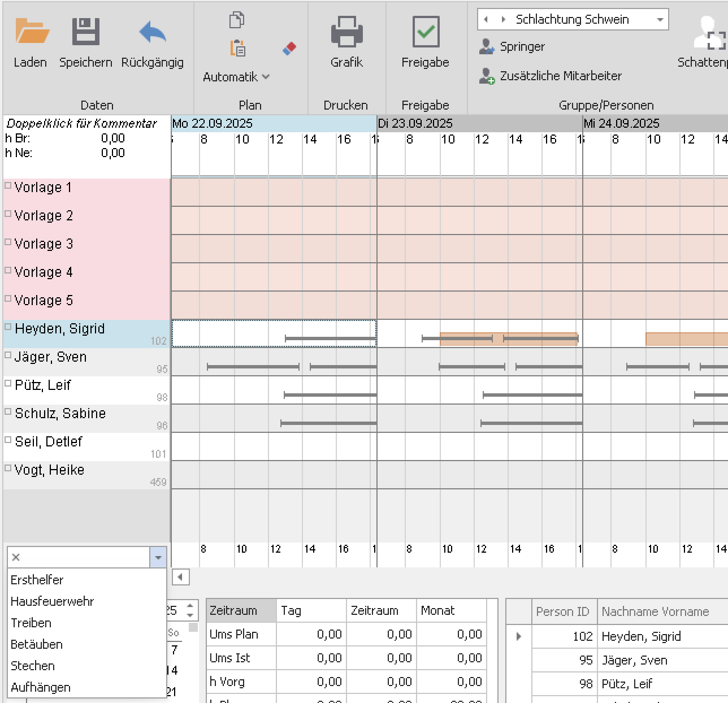
Task: Select the eraser tool icon
Action: point(289,49)
